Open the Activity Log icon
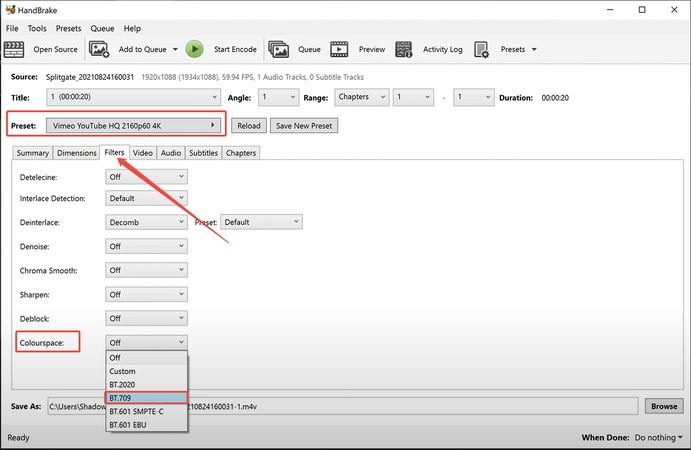 [405, 49]
